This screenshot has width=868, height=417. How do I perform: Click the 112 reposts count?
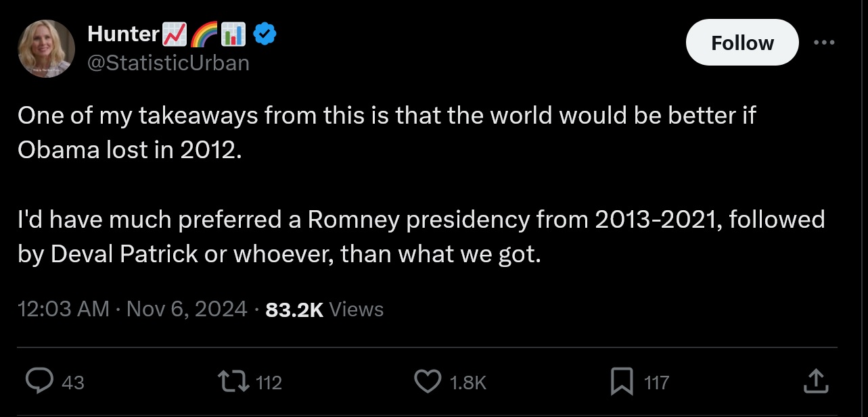coord(269,383)
